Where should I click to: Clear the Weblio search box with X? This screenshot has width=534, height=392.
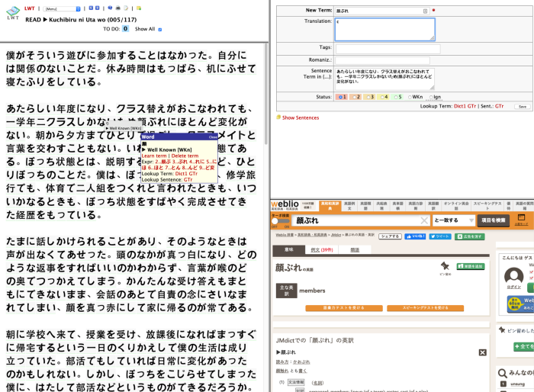tap(424, 220)
